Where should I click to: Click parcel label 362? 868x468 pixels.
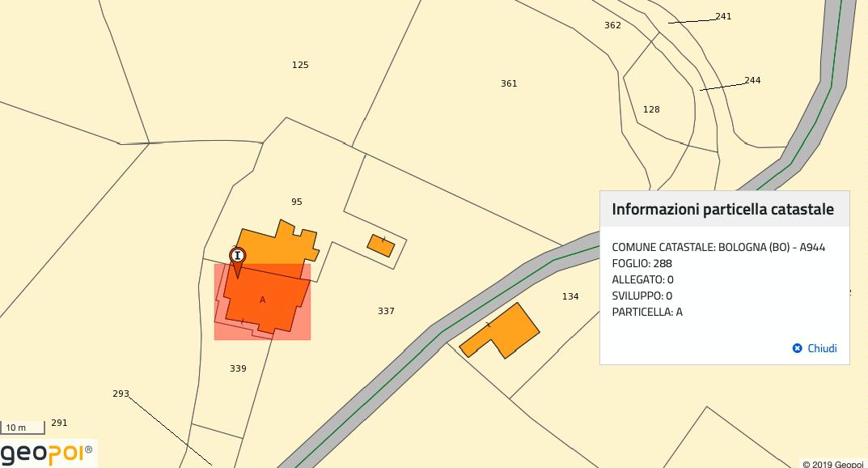(612, 25)
